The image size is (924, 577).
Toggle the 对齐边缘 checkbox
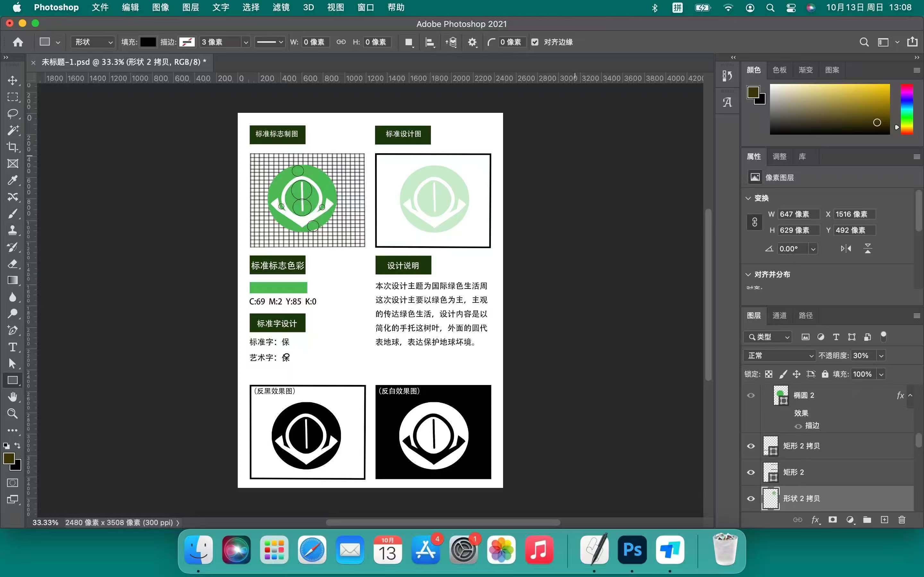tap(535, 42)
